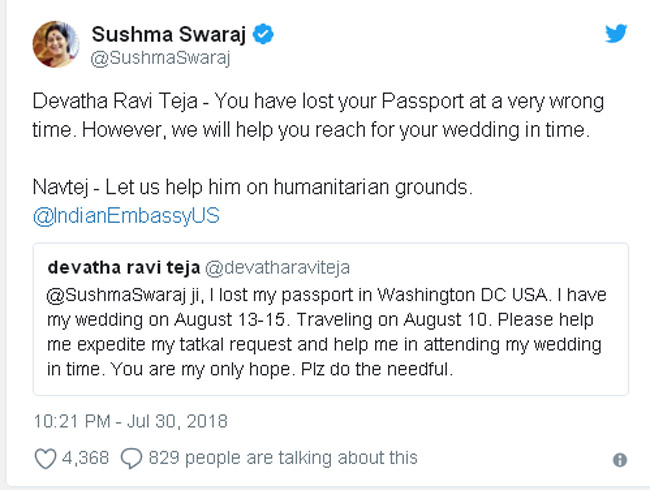Screen dimensions: 650x490
Task: Click the 4,368 likes count
Action: tap(85, 458)
